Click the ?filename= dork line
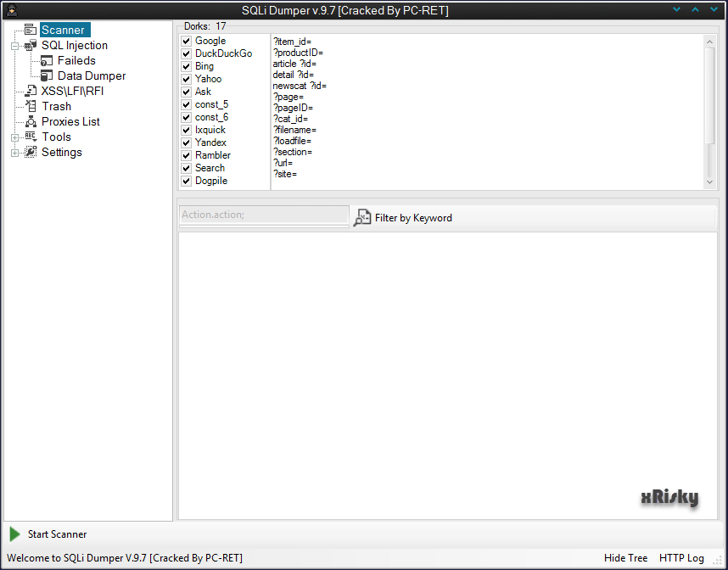 click(294, 130)
